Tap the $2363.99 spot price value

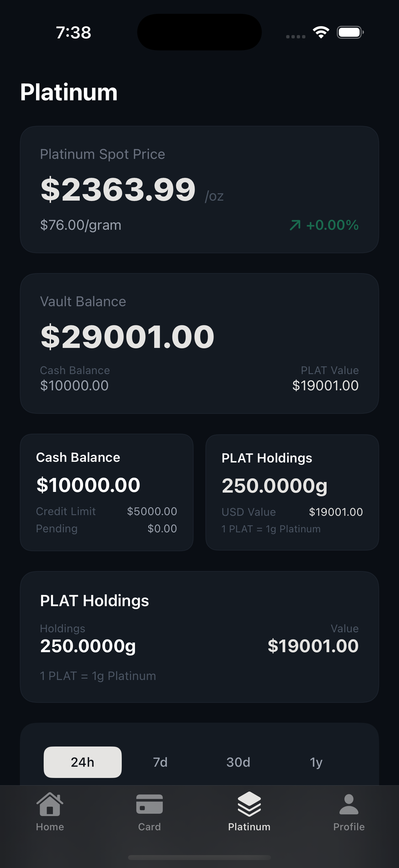point(118,189)
